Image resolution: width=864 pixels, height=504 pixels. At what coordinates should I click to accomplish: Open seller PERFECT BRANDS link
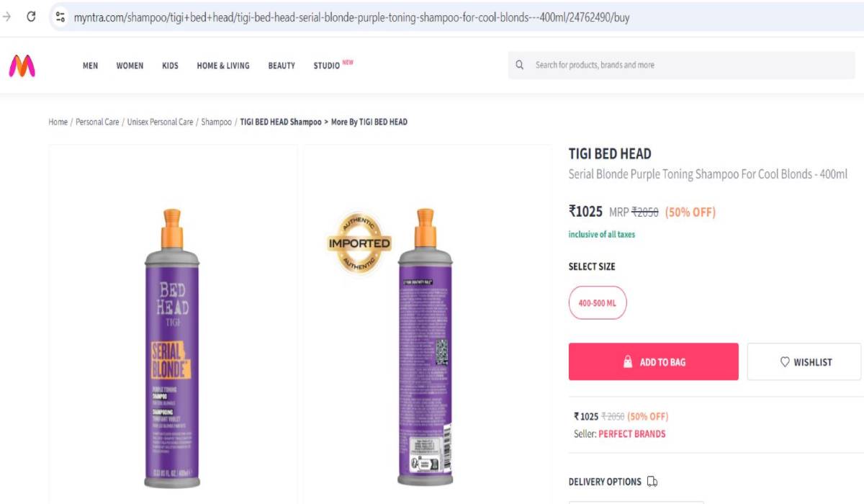tap(631, 434)
